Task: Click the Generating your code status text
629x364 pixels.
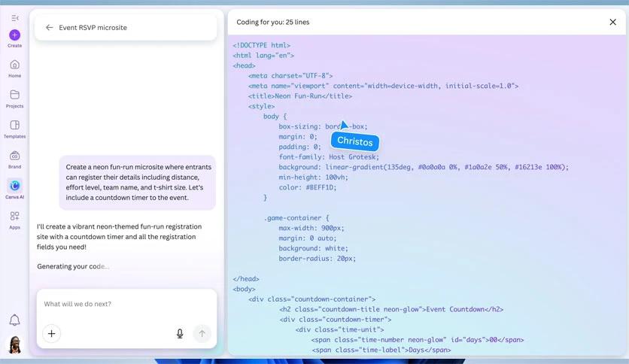Action: tap(73, 266)
